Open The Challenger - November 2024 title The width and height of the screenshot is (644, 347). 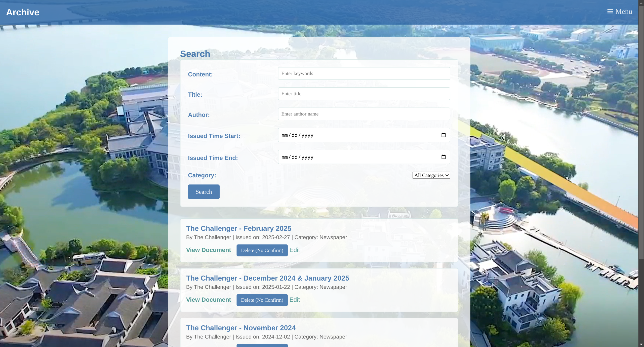pos(241,328)
